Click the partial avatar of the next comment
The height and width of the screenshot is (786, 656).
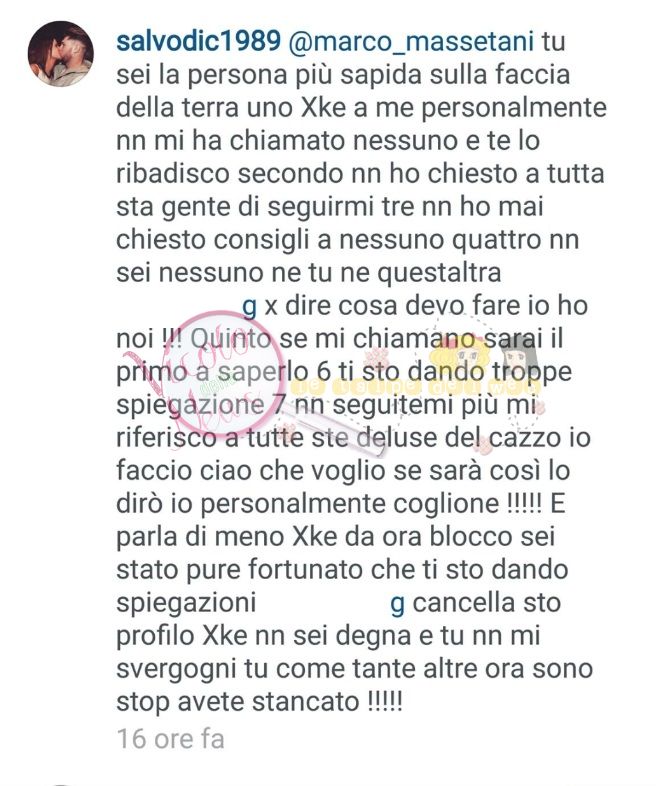tap(60, 783)
